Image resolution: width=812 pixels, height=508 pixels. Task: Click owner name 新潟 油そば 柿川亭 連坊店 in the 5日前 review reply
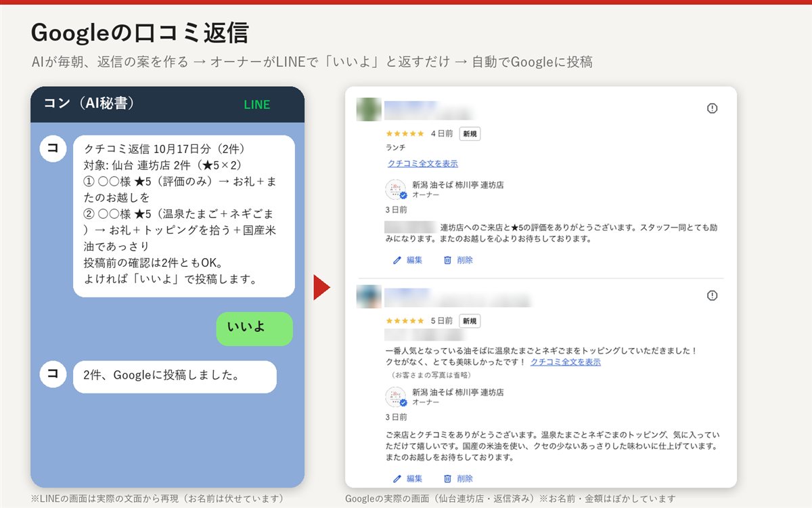coord(457,392)
